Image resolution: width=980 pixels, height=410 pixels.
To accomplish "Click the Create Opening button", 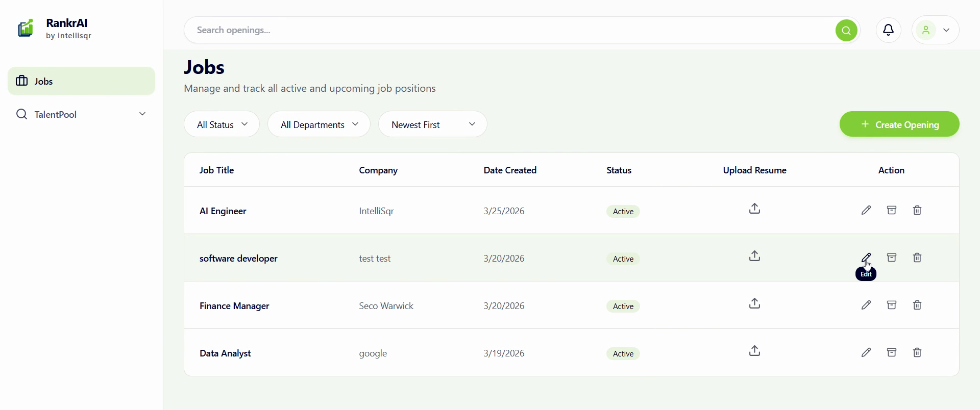I will pyautogui.click(x=899, y=124).
